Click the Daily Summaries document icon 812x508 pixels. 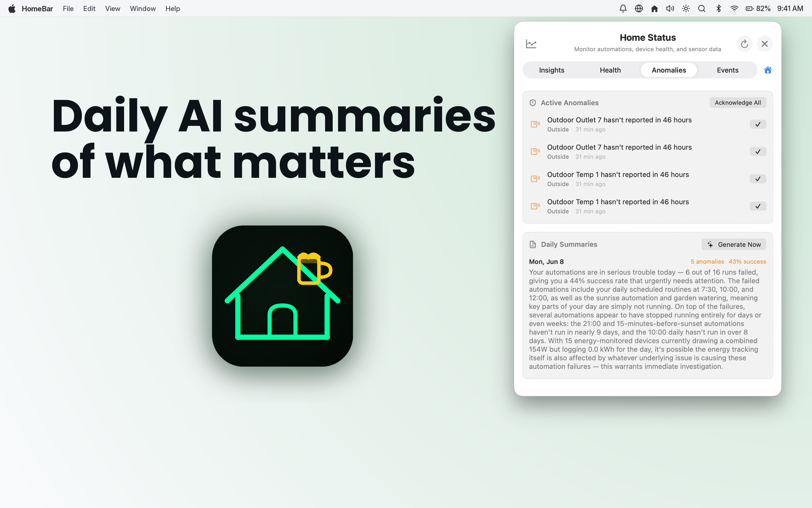pyautogui.click(x=533, y=244)
